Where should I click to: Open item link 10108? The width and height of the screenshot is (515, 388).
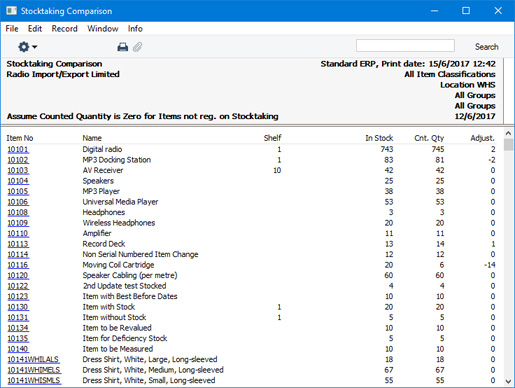[x=18, y=212]
